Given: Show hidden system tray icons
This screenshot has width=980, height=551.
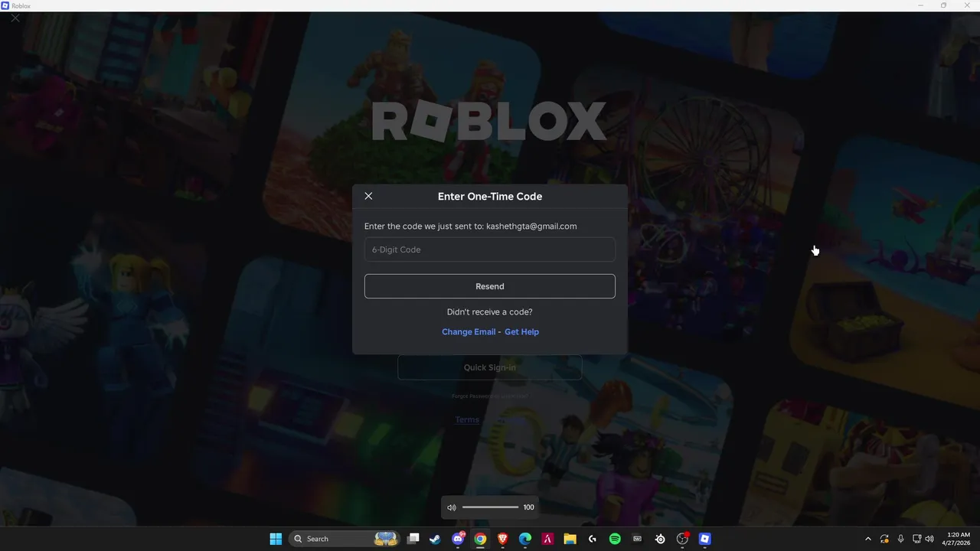Looking at the screenshot, I should point(867,539).
